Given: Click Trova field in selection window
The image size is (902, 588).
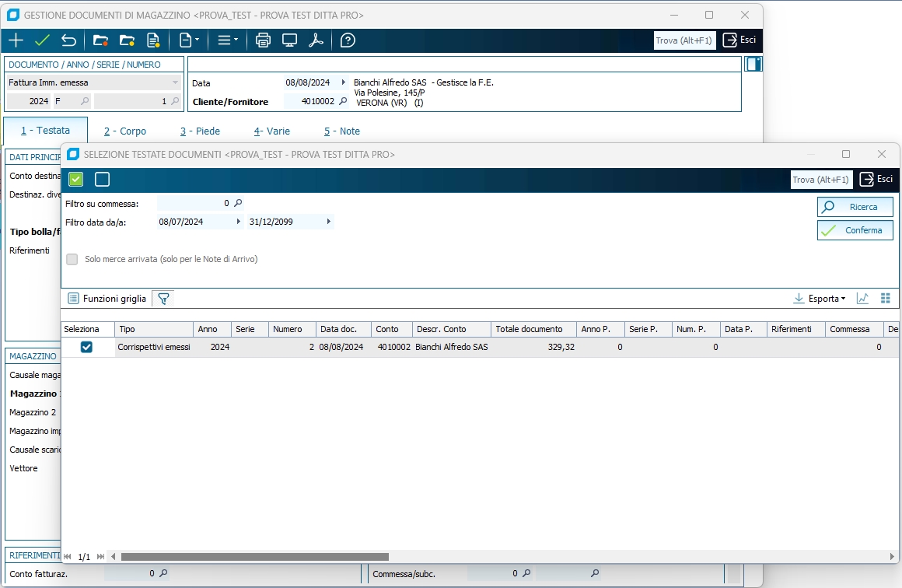Looking at the screenshot, I should (821, 180).
